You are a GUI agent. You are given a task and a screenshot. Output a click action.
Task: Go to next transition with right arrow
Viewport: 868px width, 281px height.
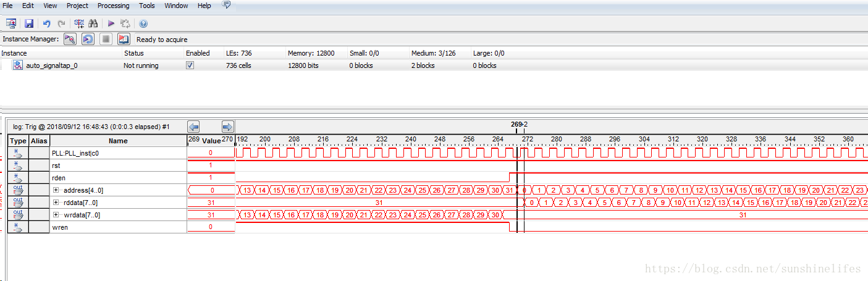228,127
